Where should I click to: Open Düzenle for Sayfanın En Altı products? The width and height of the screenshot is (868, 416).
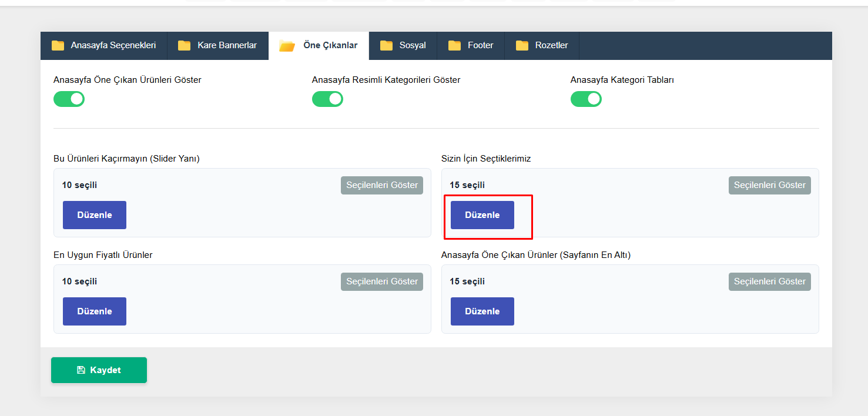point(482,311)
